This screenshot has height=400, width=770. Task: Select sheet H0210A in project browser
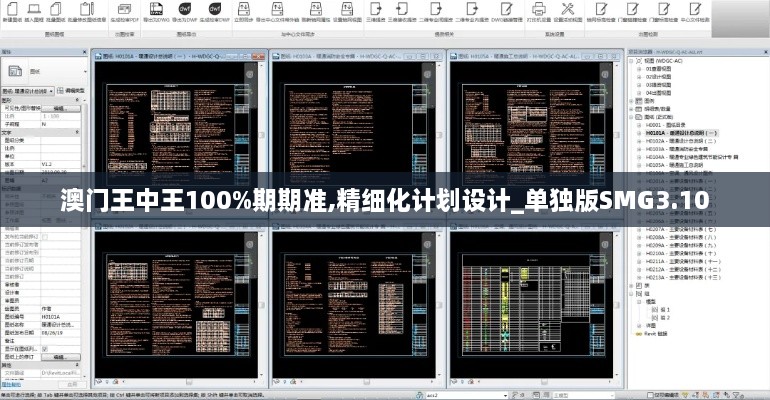(x=681, y=253)
